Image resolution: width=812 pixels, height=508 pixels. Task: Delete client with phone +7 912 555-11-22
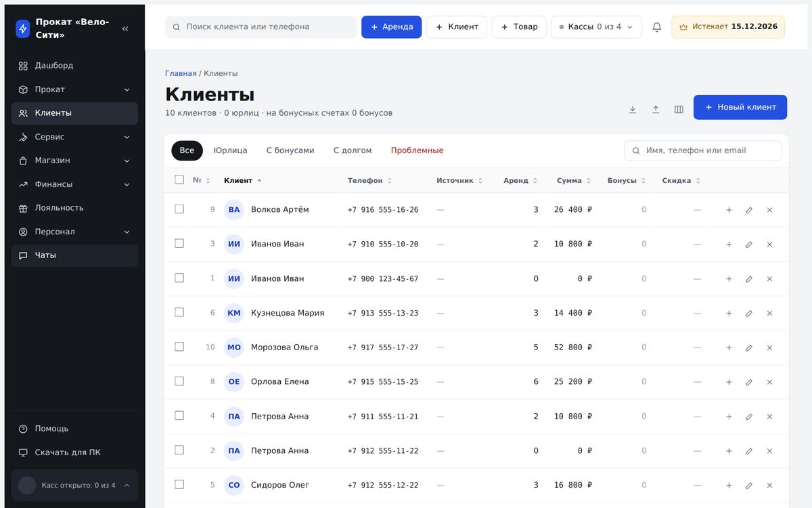click(x=769, y=451)
